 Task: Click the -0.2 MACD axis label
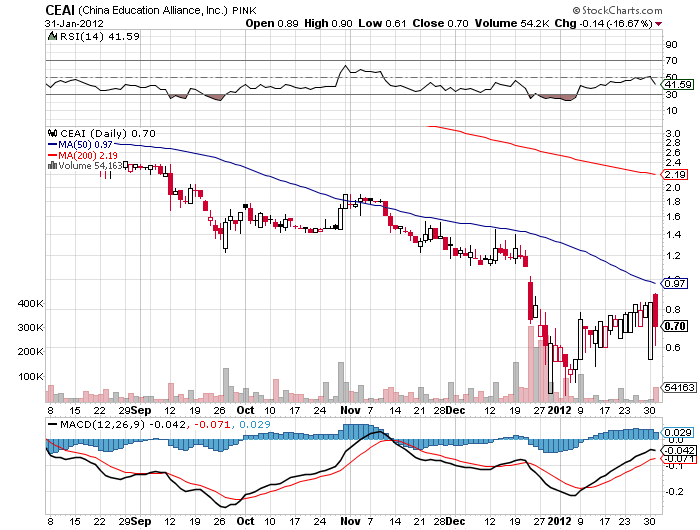tap(674, 492)
